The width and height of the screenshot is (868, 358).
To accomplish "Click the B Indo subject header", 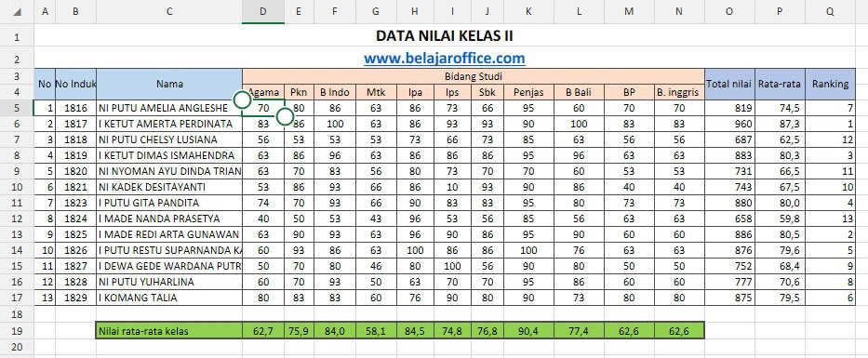I will click(335, 92).
